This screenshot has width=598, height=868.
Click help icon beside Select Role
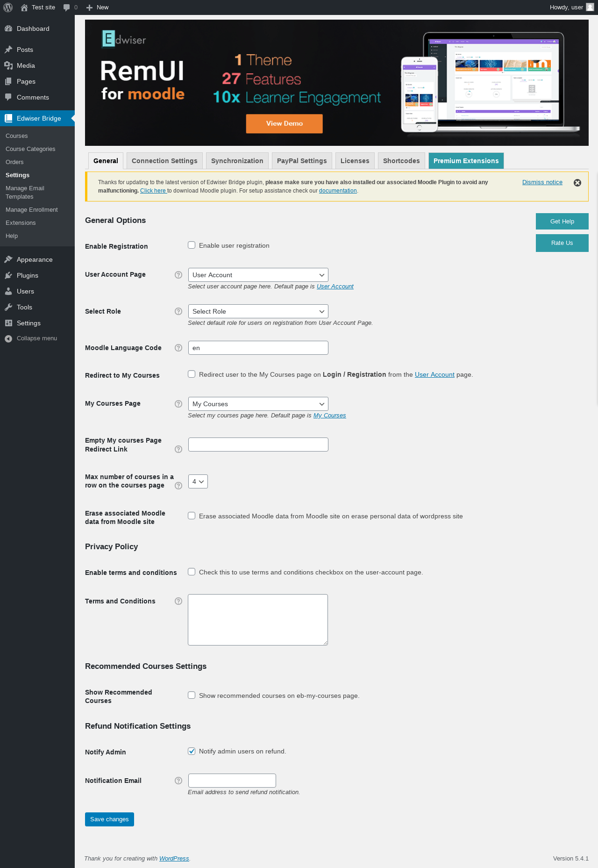click(178, 311)
